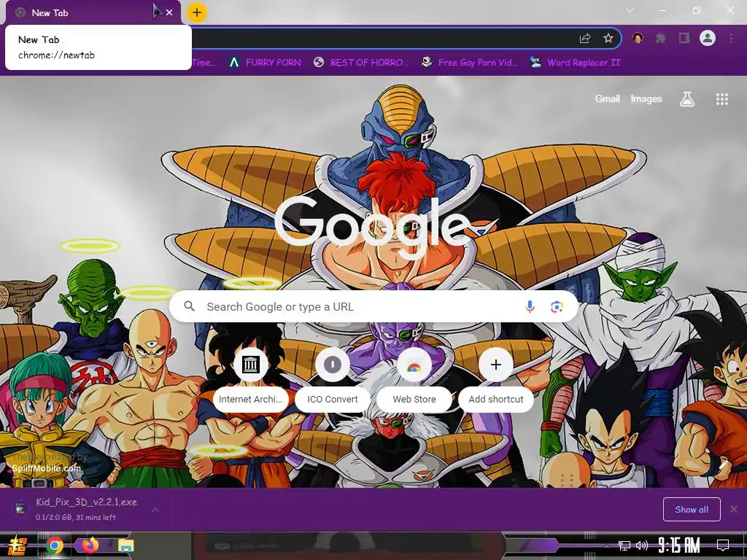Switch to Chrome in the taskbar
This screenshot has height=560, width=747.
click(54, 545)
